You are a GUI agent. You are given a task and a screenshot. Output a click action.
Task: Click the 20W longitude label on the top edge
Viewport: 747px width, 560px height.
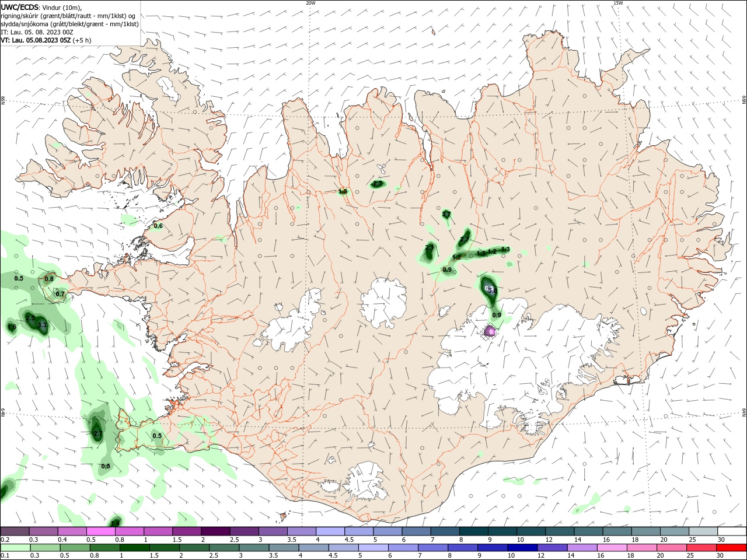(310, 3)
